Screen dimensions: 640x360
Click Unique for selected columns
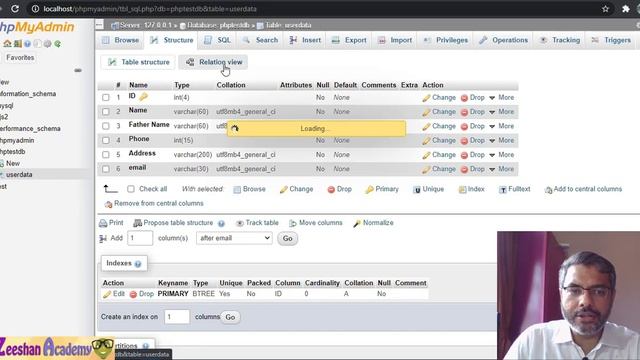coord(429,189)
